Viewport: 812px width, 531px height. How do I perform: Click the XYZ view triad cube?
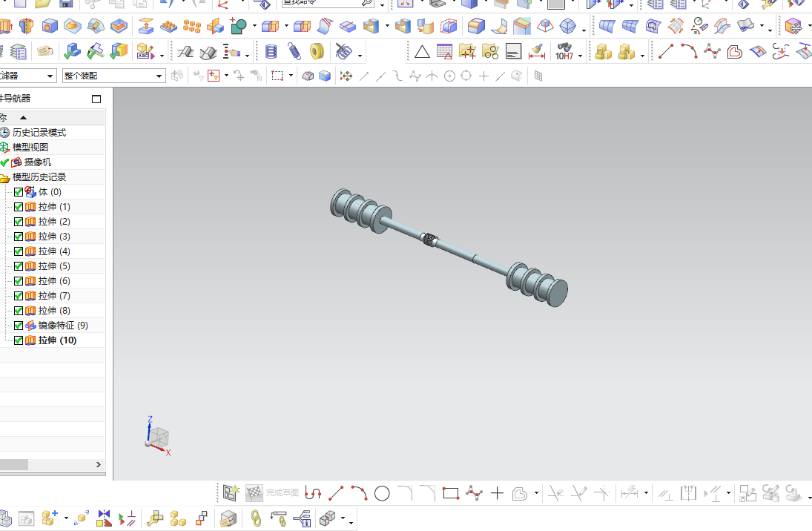[158, 438]
